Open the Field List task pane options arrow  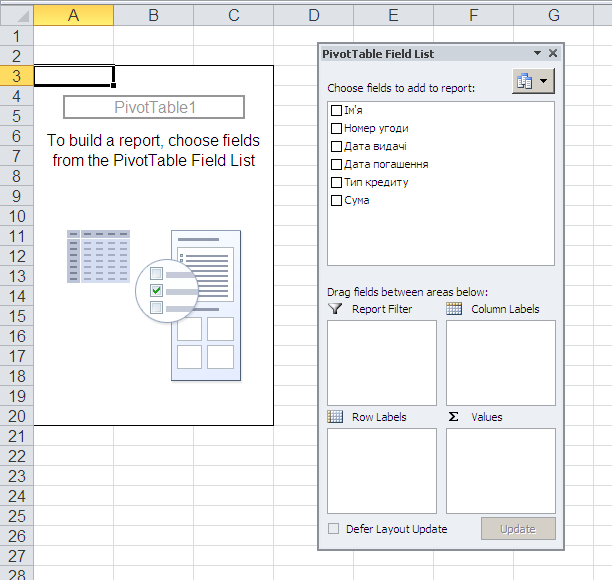pyautogui.click(x=537, y=54)
